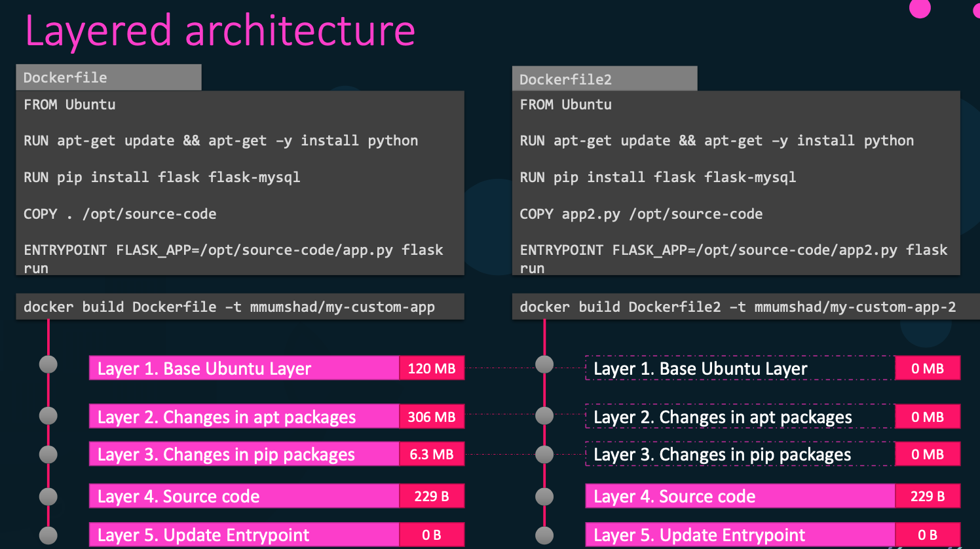
Task: Click the 'Layered architecture' slide title
Action: point(220,31)
